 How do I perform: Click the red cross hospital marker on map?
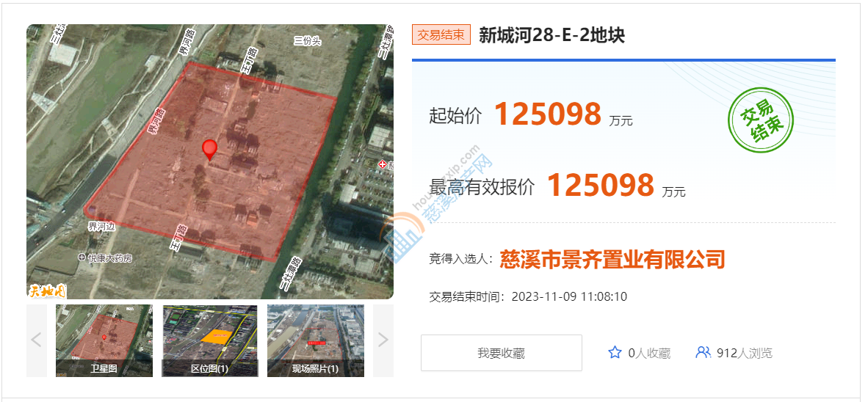382,165
